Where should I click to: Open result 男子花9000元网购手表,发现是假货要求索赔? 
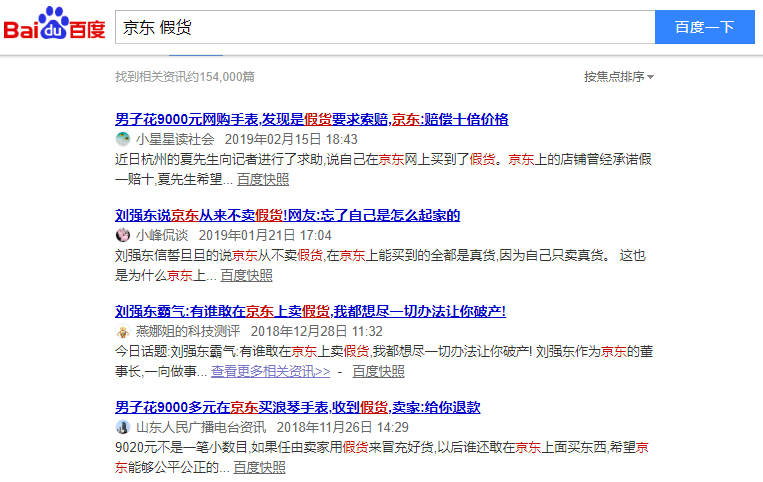pyautogui.click(x=311, y=119)
